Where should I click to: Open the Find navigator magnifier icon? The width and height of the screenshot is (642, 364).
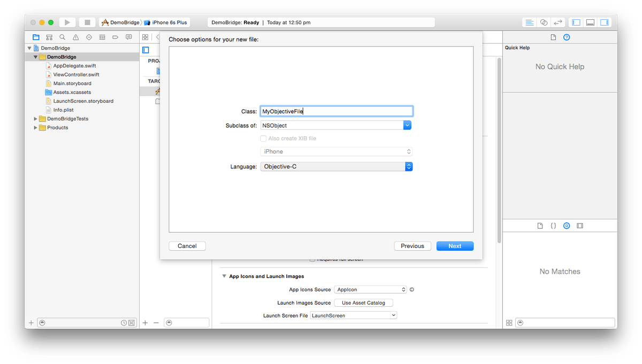[62, 37]
